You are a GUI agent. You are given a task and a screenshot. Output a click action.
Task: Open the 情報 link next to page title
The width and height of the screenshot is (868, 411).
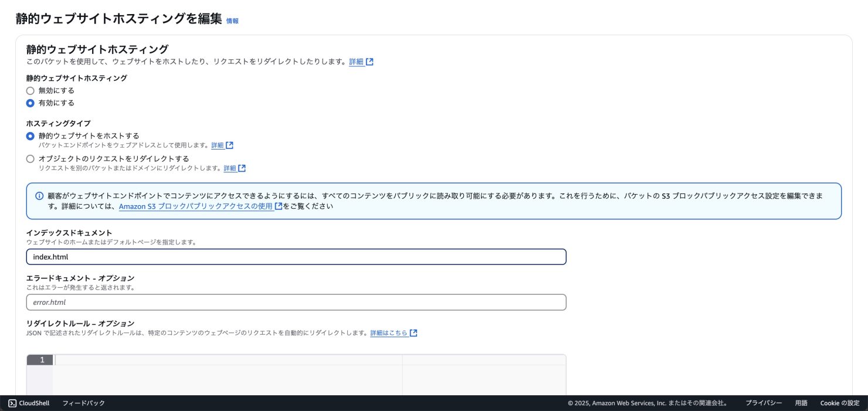pos(232,21)
